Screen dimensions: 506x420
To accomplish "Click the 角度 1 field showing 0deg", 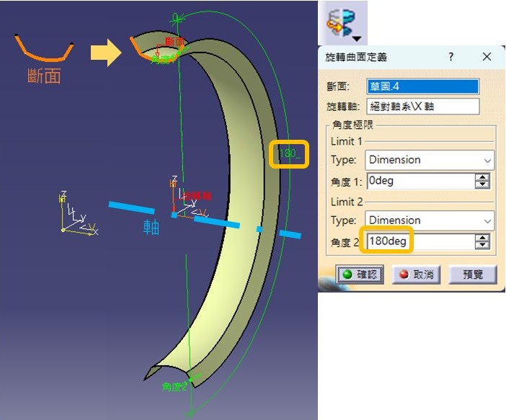I will pos(420,182).
